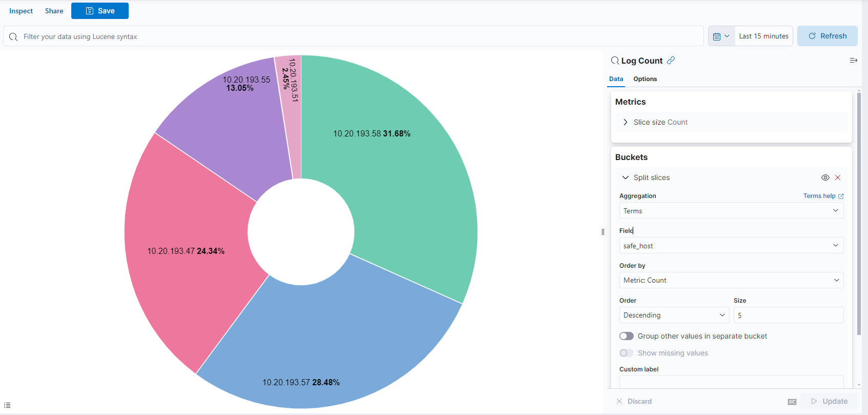Image resolution: width=868 pixels, height=415 pixels.
Task: Open the Terms help link
Action: click(823, 196)
